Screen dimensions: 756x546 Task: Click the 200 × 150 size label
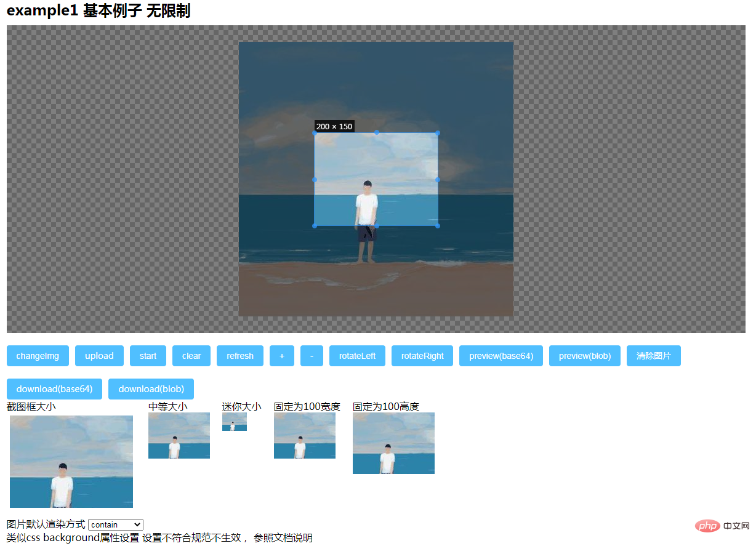pyautogui.click(x=334, y=127)
